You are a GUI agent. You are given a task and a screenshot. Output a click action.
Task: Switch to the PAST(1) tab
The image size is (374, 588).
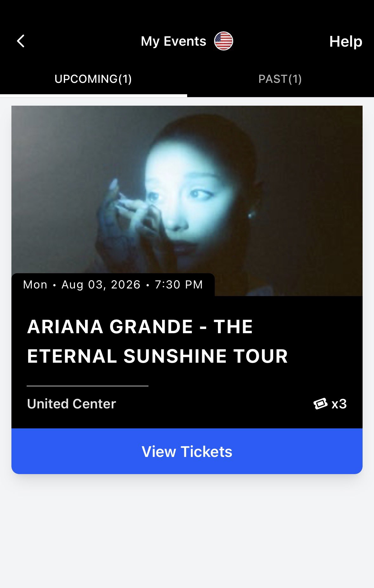(280, 79)
